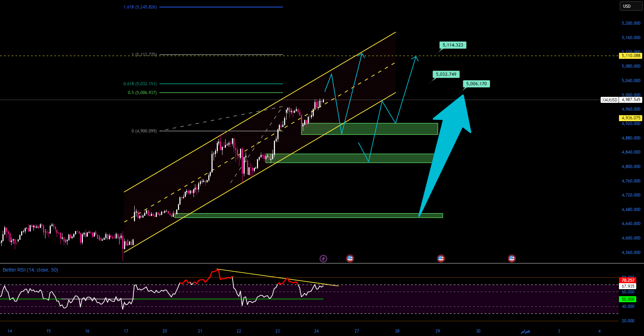Select the lowest green support zone rectangle

[308, 216]
